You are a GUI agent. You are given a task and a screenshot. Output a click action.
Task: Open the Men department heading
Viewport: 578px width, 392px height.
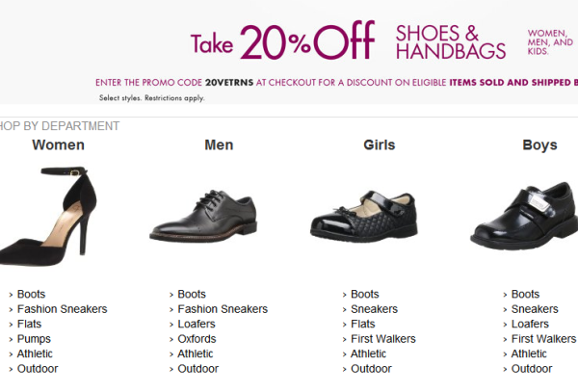click(x=219, y=144)
